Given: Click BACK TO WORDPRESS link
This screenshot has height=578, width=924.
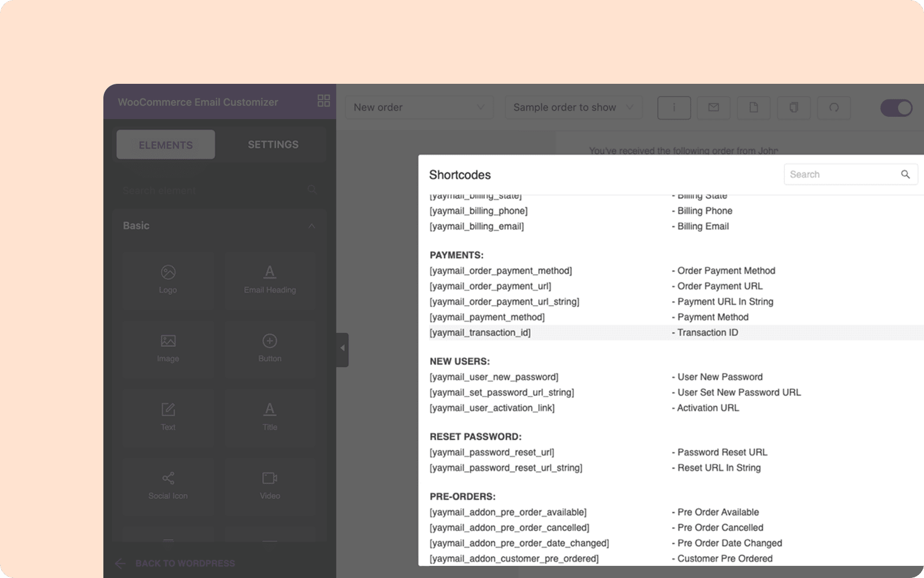Looking at the screenshot, I should [185, 563].
